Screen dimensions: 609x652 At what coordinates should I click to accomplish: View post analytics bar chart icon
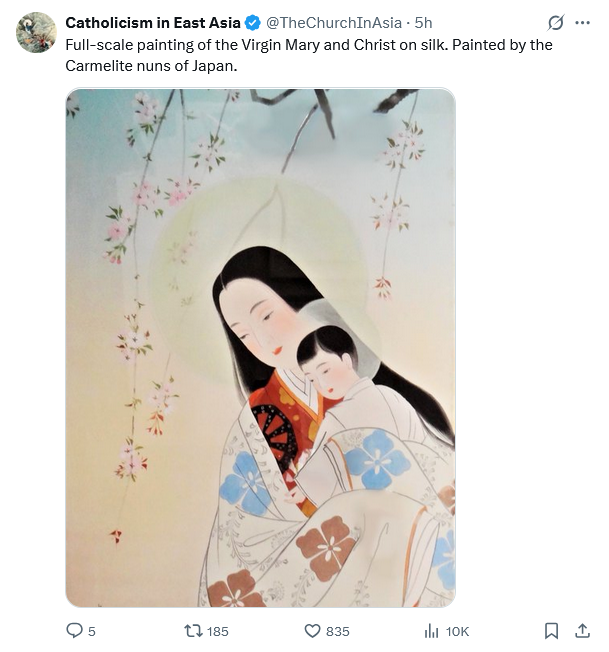coord(432,631)
